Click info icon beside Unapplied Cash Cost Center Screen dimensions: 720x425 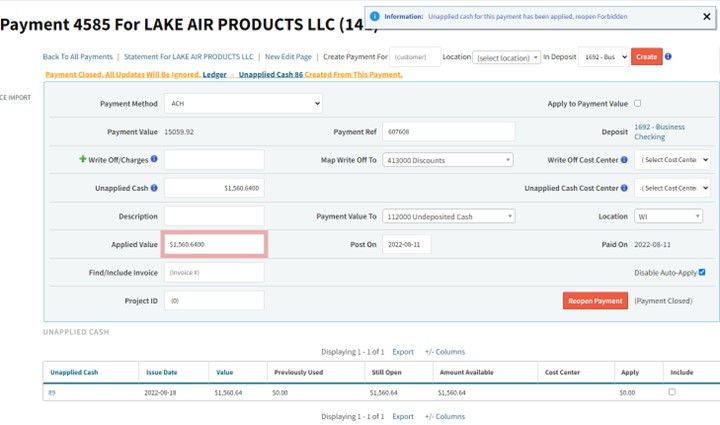pyautogui.click(x=625, y=187)
